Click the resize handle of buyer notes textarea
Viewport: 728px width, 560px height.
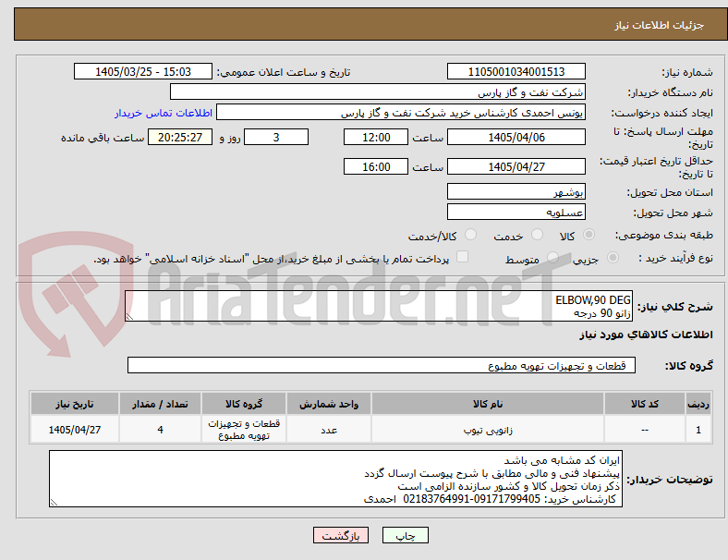coord(54,503)
